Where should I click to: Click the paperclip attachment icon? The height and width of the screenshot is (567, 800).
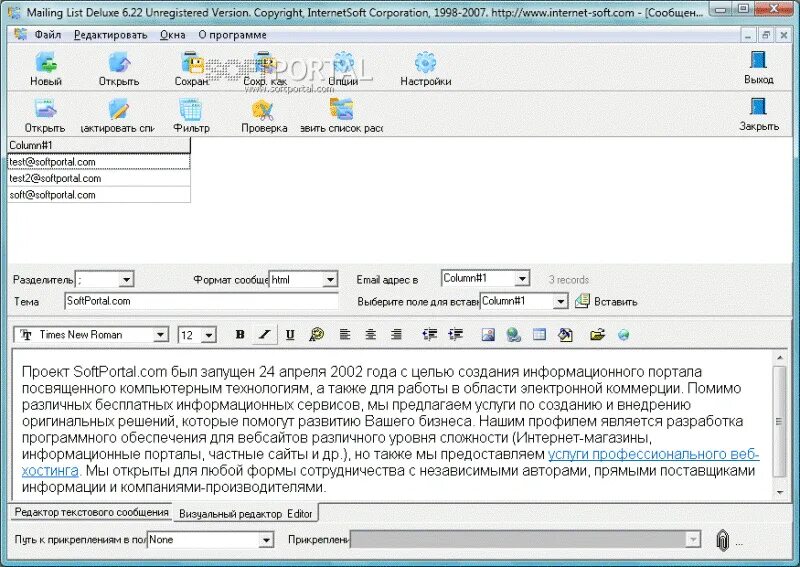pyautogui.click(x=722, y=540)
